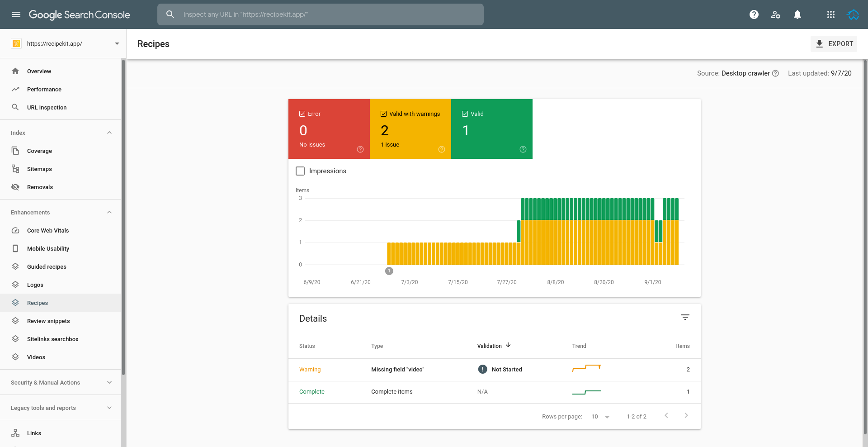
Task: Click the Warning trend sparkline
Action: point(587,368)
